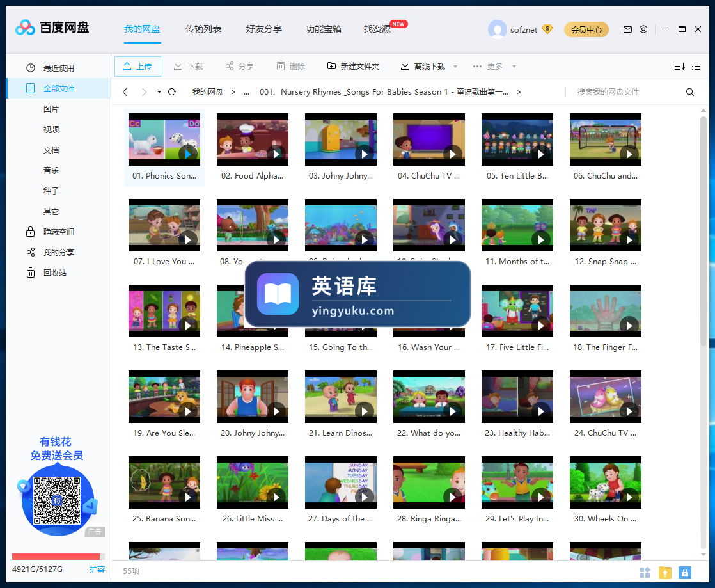715x588 pixels.
Task: Click the blue lock icon
Action: [685, 573]
